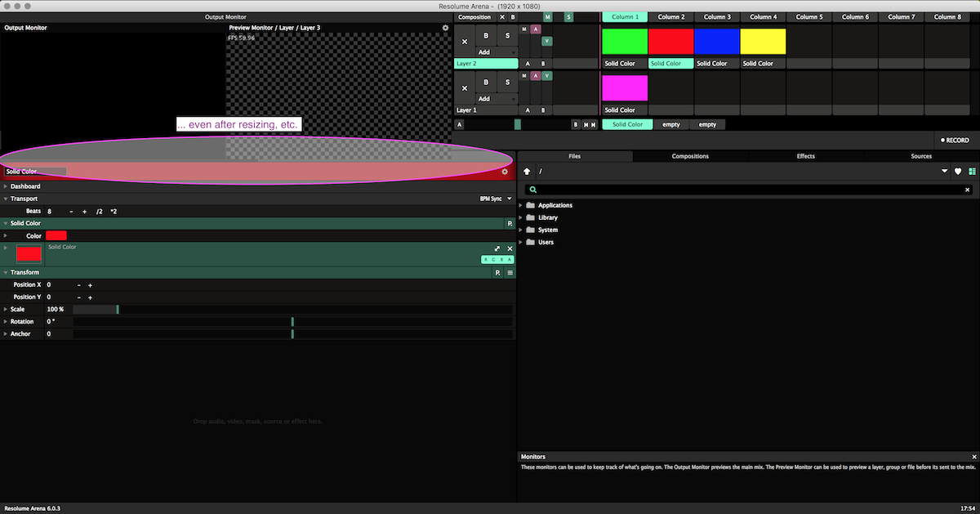Screen dimensions: 980x514
Task: Toggle the grid view icon in file browser
Action: click(971, 172)
